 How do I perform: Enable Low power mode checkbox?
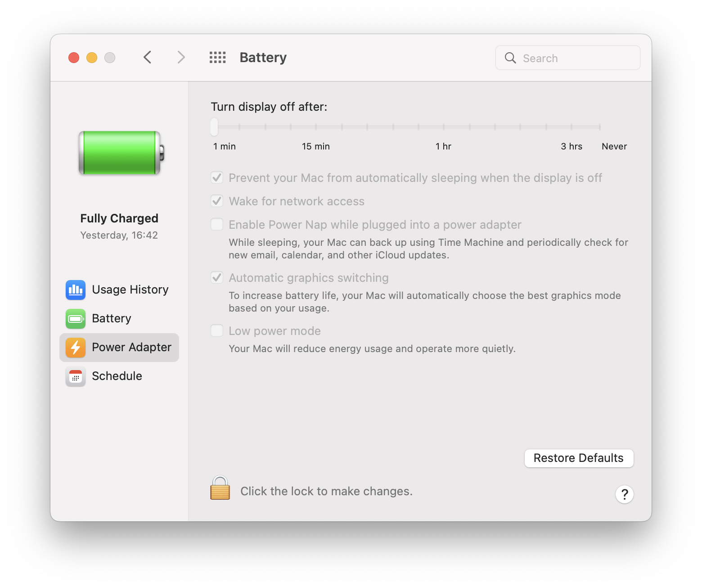click(x=217, y=330)
